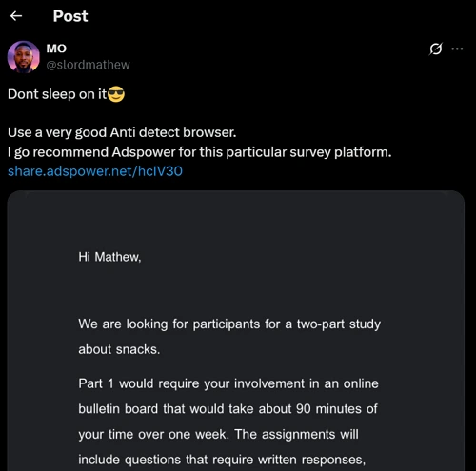Click the "I go recommend Adspower" sentence
The width and height of the screenshot is (476, 471).
tap(200, 152)
